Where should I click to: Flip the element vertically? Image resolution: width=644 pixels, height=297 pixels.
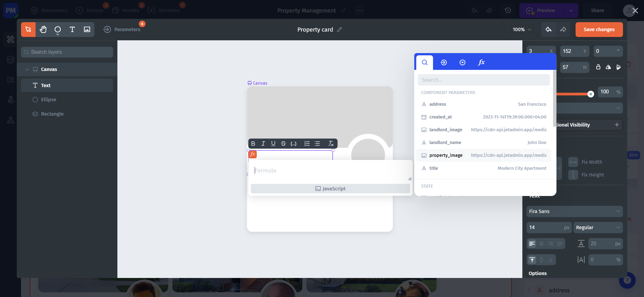click(619, 67)
